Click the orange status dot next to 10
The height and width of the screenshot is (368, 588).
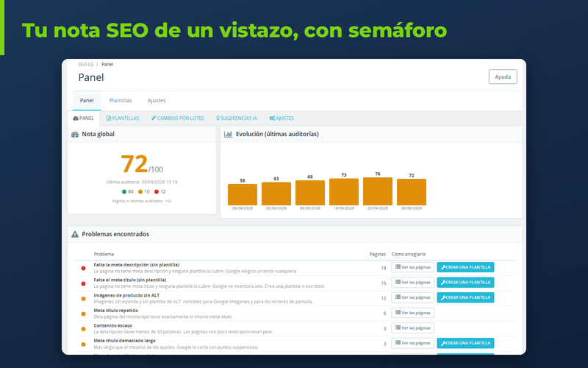coord(140,191)
